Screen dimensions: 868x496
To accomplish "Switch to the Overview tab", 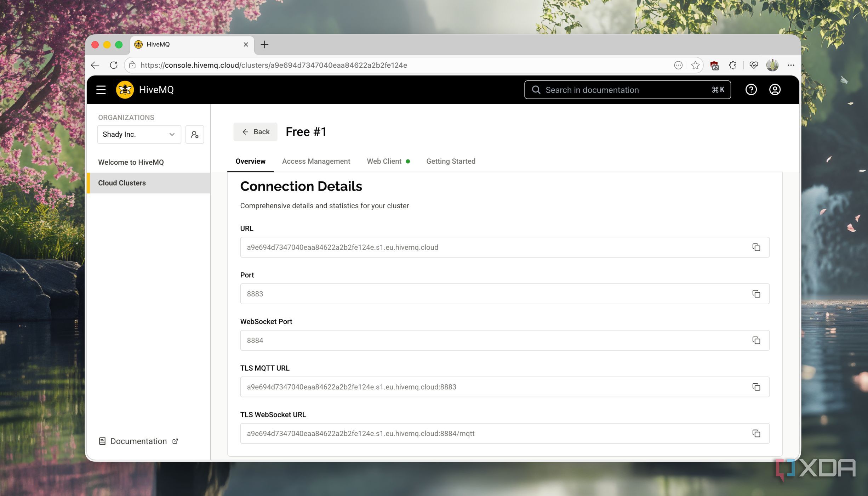I will (250, 162).
